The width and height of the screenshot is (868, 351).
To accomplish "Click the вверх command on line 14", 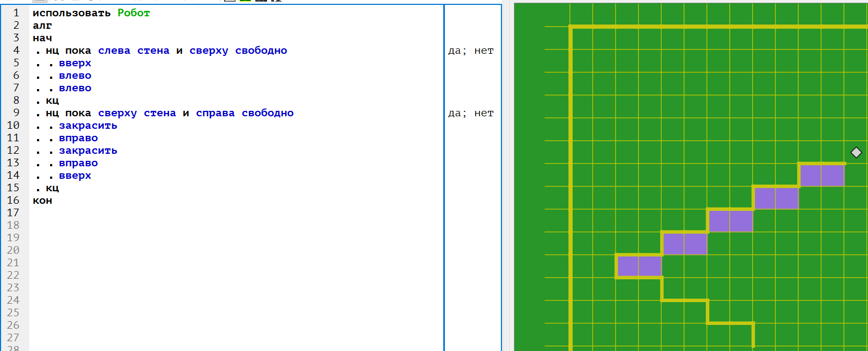I will point(75,175).
